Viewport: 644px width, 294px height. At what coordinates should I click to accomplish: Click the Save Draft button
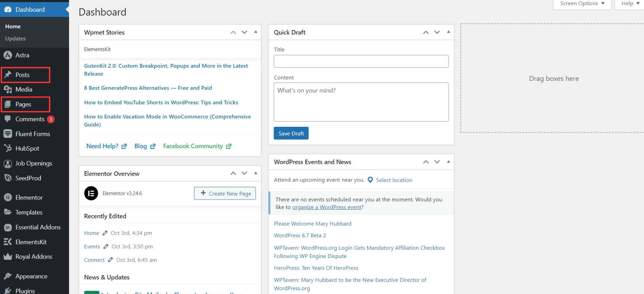(x=291, y=133)
